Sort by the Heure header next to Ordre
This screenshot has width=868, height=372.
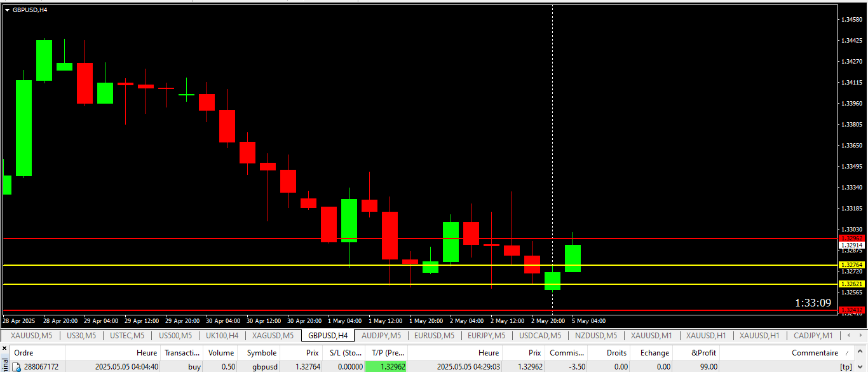(113, 353)
